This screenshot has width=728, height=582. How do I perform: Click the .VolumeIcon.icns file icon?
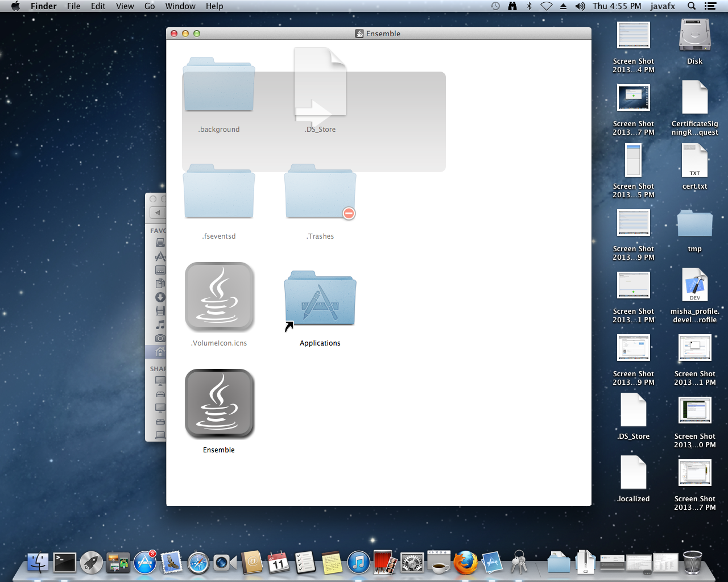coord(219,297)
